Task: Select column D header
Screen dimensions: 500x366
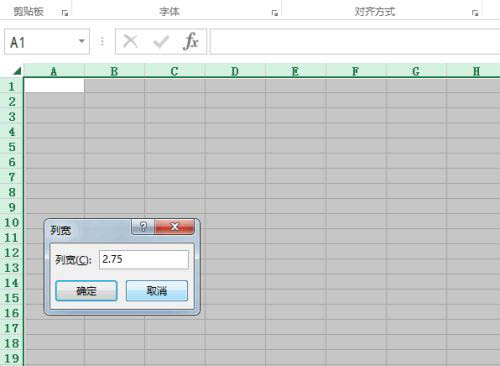Action: [235, 71]
